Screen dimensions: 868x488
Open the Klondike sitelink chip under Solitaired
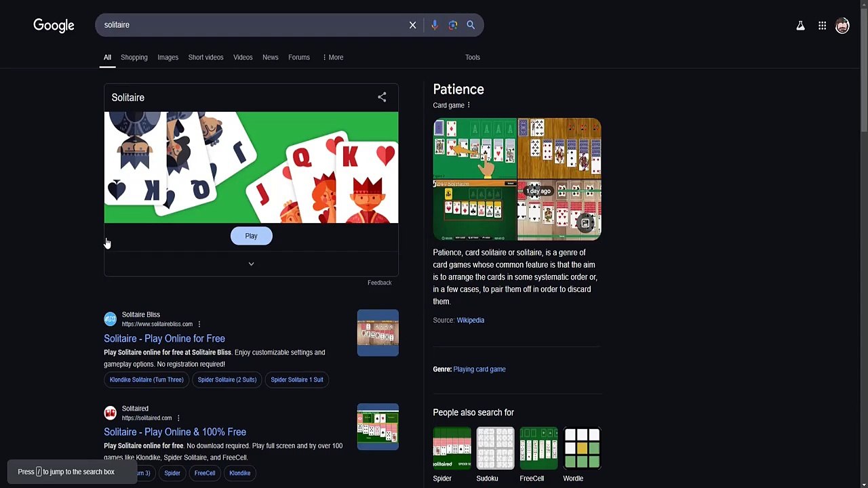coord(240,473)
